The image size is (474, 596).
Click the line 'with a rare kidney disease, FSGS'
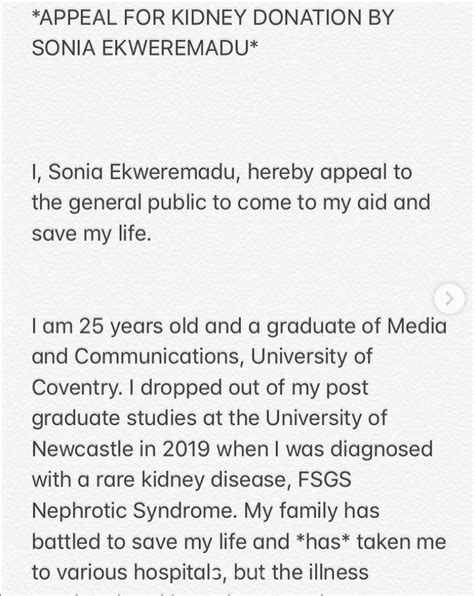click(192, 480)
